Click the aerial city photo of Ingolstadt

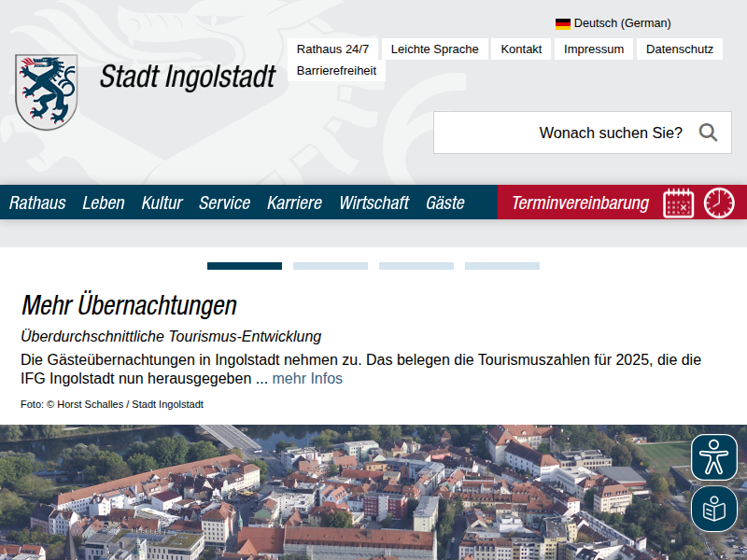(x=355, y=493)
